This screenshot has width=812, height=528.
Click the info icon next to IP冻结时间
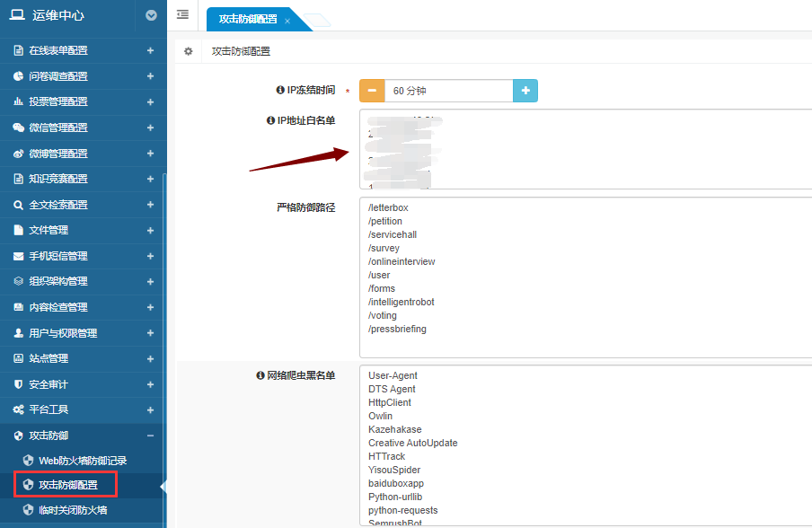click(x=280, y=90)
